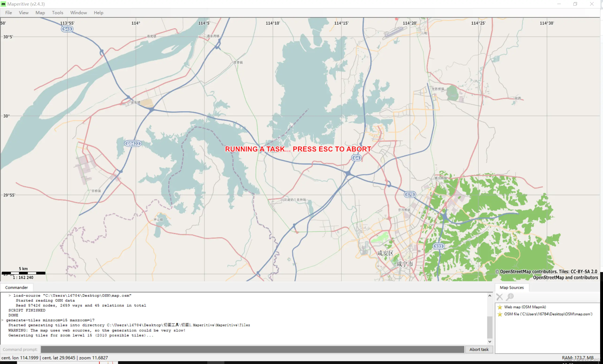This screenshot has width=603, height=364.
Task: Open the View menu
Action: (x=23, y=13)
